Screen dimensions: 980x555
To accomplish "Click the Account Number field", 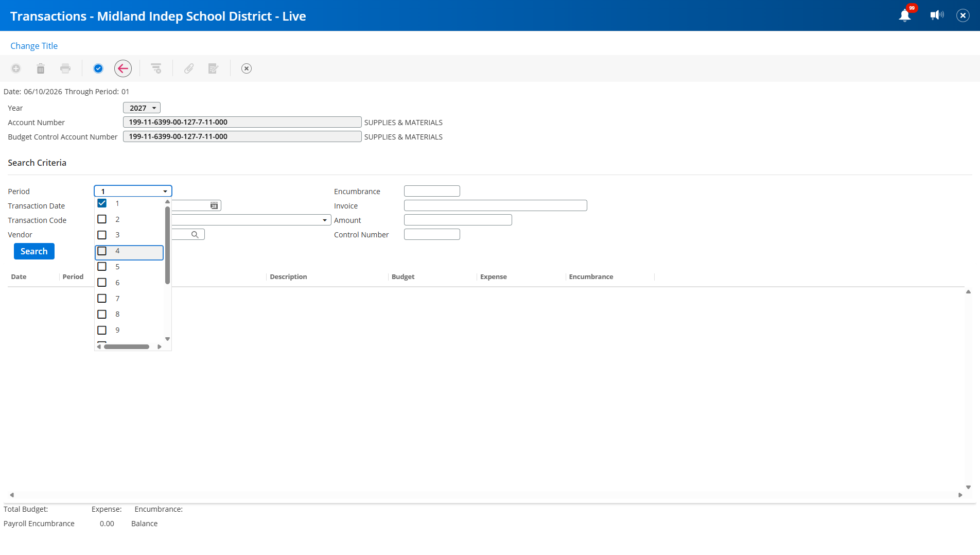I will tap(242, 122).
